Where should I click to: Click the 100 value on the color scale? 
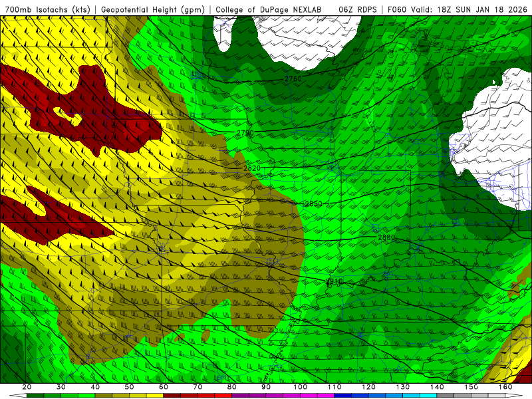(301, 387)
